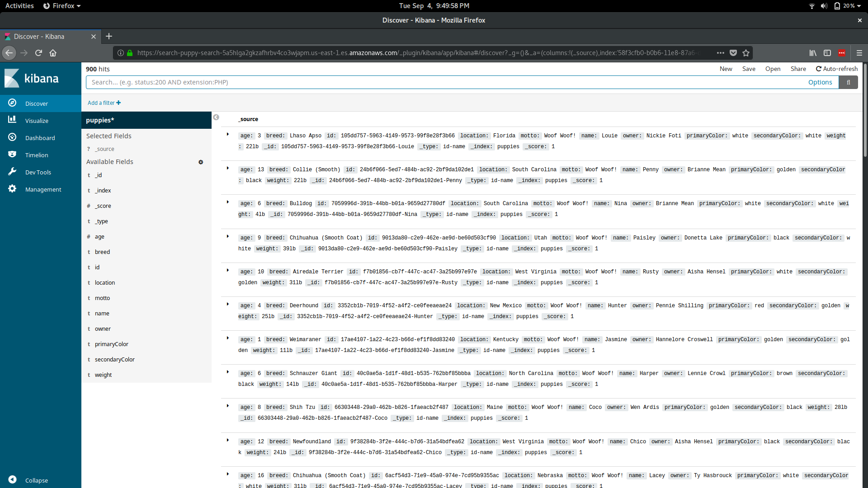This screenshot has width=868, height=488.
Task: Toggle Auto-refresh in top bar
Action: 836,69
